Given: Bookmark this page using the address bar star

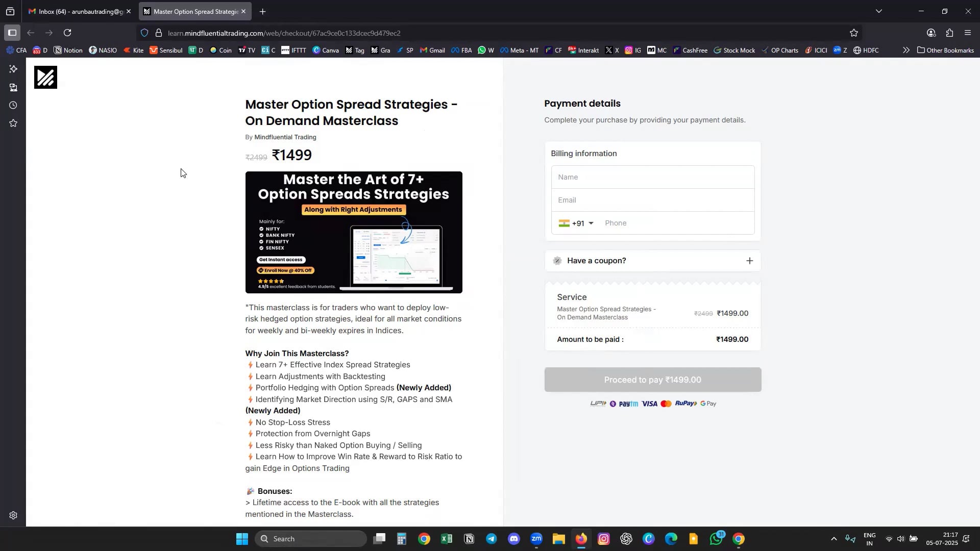Looking at the screenshot, I should pyautogui.click(x=853, y=33).
